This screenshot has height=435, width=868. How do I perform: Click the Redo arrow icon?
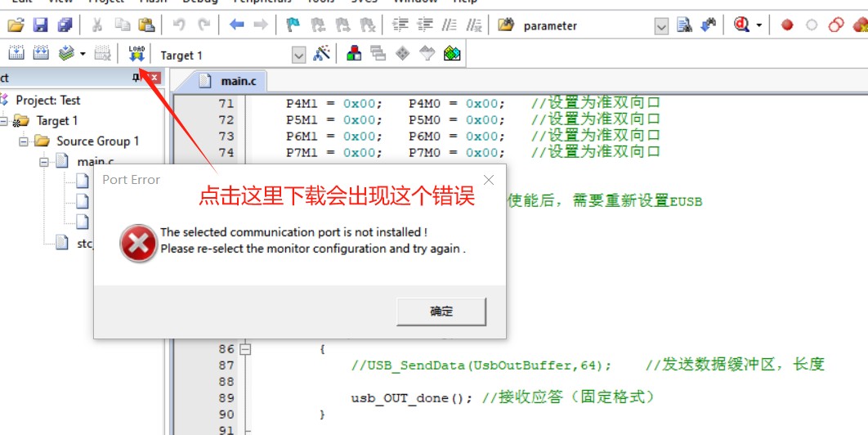(x=204, y=25)
